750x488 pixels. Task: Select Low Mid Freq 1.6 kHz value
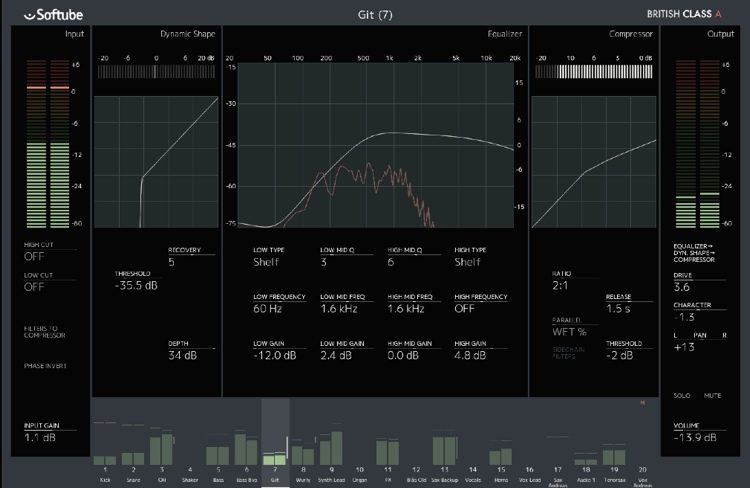339,309
